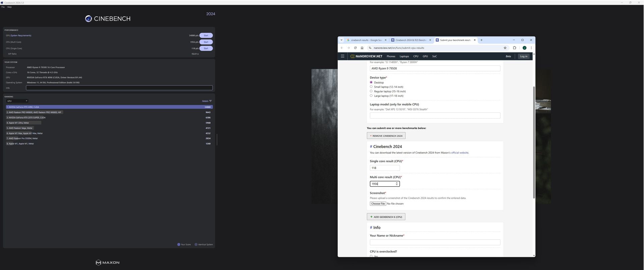
Task: Click Choose File for screenshot upload
Action: (x=378, y=204)
